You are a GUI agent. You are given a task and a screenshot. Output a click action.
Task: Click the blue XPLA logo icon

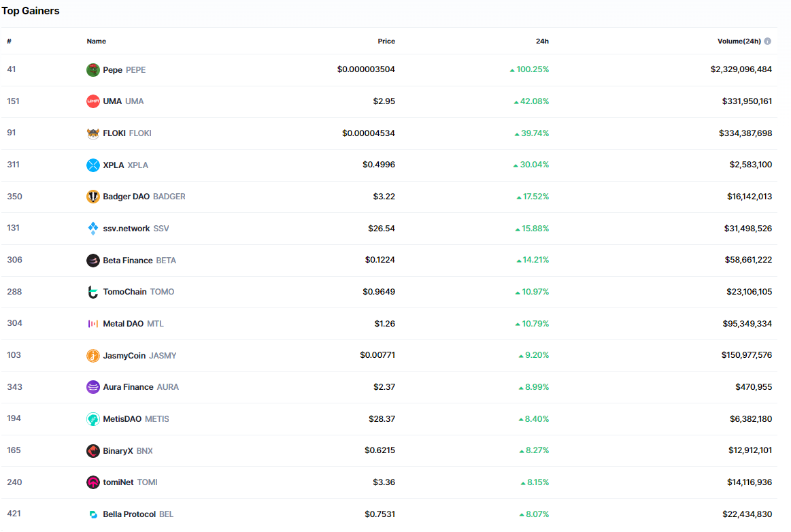[x=93, y=165]
